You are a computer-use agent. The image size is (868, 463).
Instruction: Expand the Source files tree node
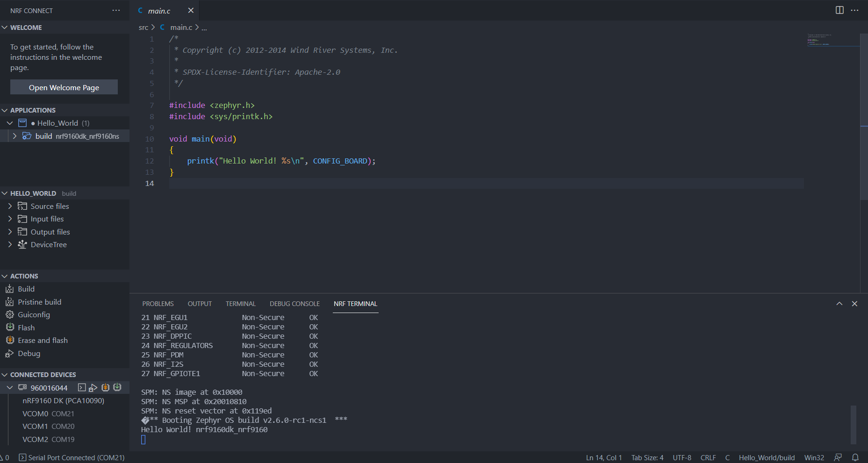10,206
